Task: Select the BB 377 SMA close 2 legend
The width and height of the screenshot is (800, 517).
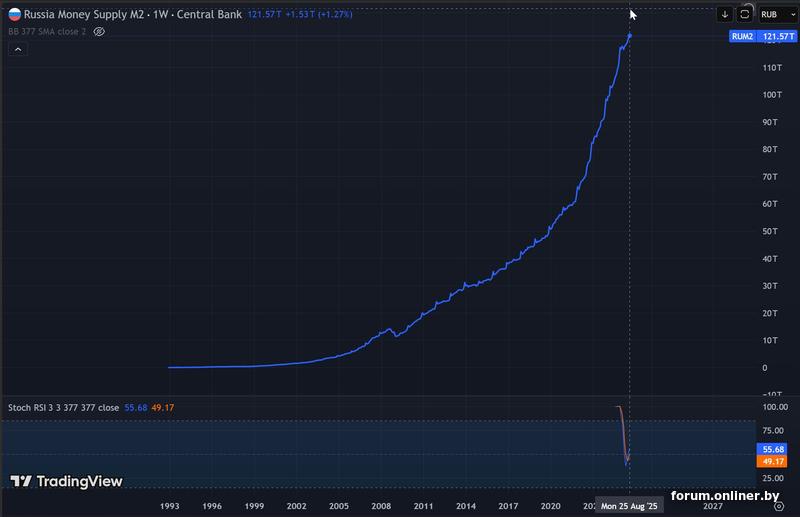Action: (x=47, y=32)
